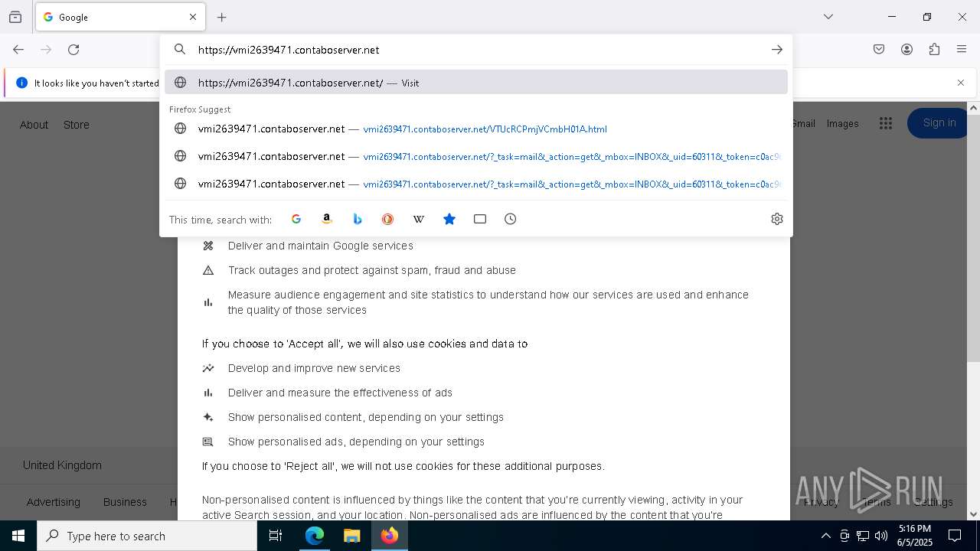Dismiss the notification bar with X
The image size is (980, 551).
[x=961, y=83]
